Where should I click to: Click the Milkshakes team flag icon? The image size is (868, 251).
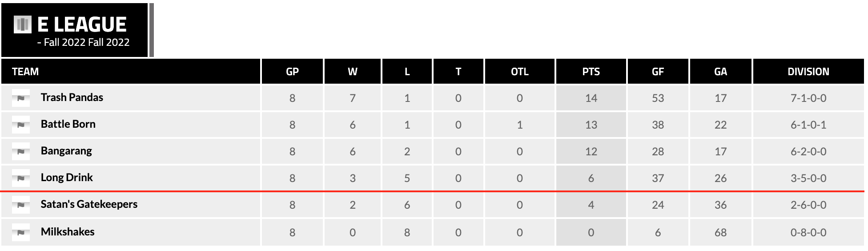21,232
